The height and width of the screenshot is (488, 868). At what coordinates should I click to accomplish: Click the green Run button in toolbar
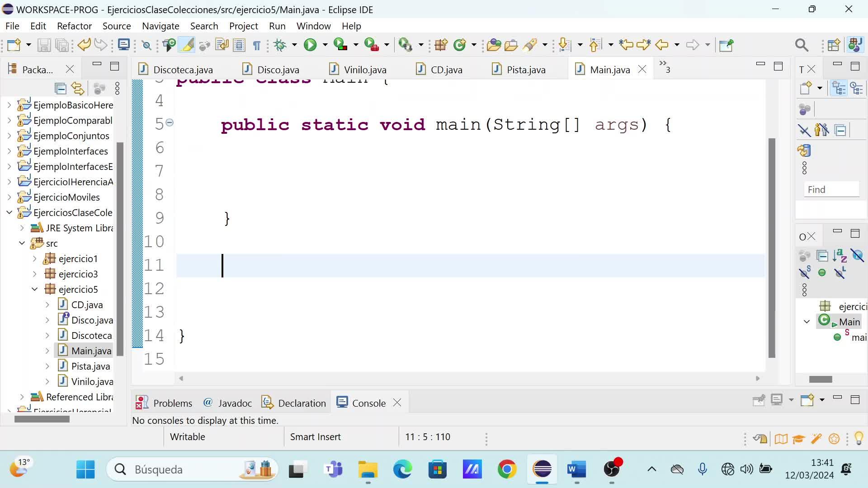[310, 45]
